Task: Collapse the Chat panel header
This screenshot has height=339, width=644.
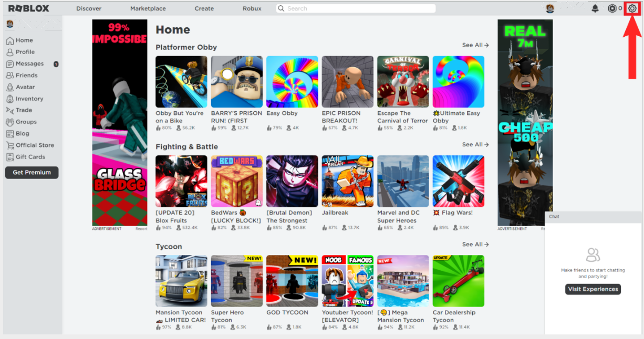Action: [x=593, y=216]
